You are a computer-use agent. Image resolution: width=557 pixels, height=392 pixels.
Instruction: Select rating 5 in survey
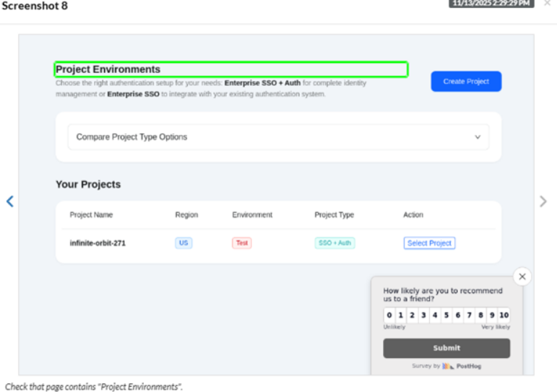click(x=446, y=315)
